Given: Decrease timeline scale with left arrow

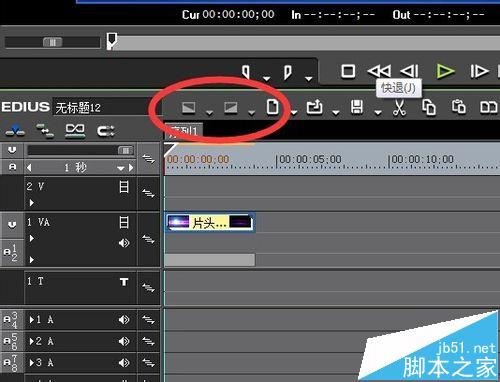Looking at the screenshot, I should [29, 168].
